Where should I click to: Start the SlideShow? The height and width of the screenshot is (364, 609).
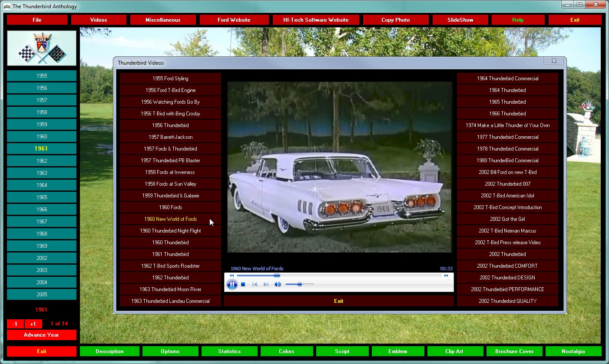[x=460, y=20]
